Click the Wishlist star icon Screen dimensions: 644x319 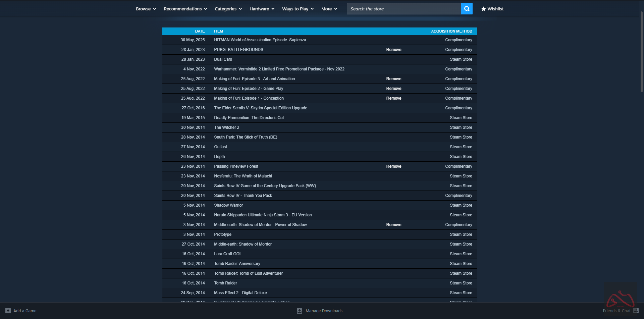click(x=483, y=9)
